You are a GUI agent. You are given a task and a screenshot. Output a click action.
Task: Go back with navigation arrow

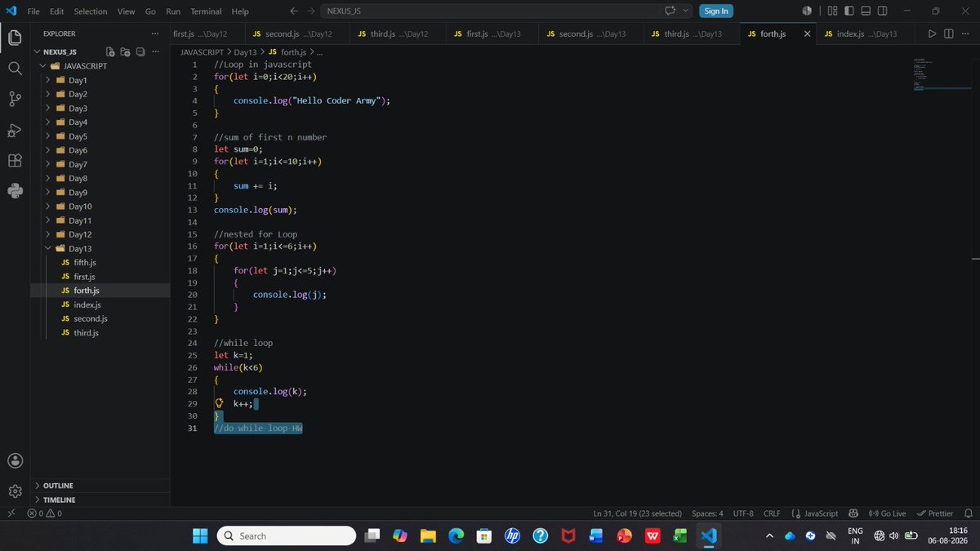tap(293, 11)
